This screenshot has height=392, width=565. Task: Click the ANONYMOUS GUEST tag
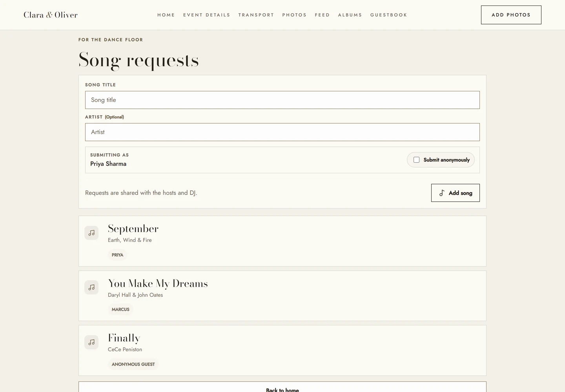[x=133, y=364]
